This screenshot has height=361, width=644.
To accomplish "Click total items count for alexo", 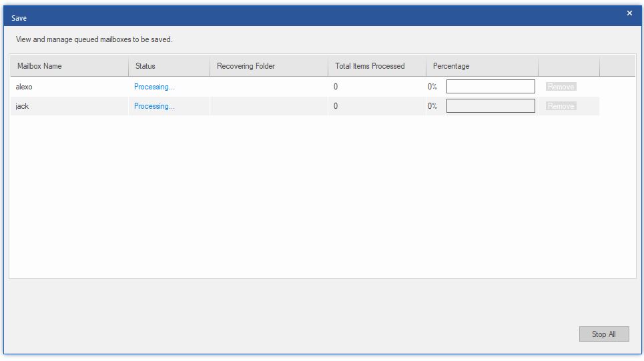I will coord(336,87).
